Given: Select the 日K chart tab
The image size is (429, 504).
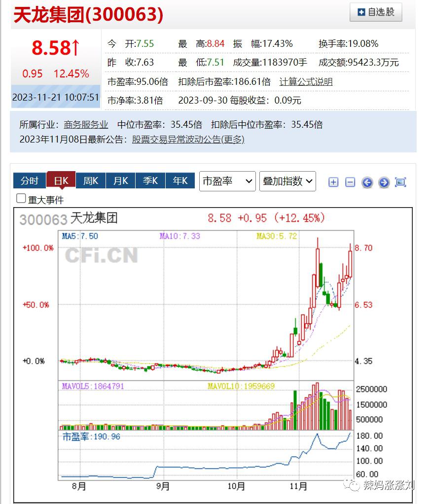Looking at the screenshot, I should (61, 180).
